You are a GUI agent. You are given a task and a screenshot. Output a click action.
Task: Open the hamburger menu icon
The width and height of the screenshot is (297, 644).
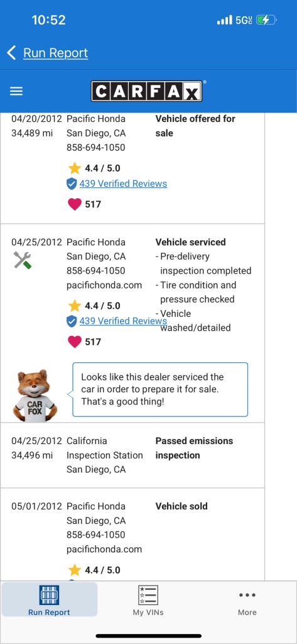(16, 91)
